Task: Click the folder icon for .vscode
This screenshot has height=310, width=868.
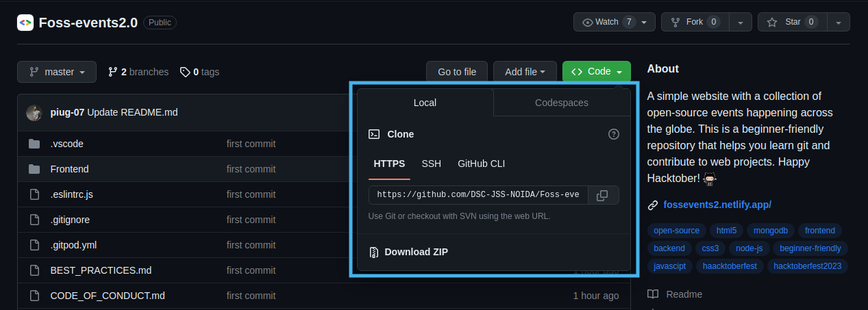Action: coord(34,144)
